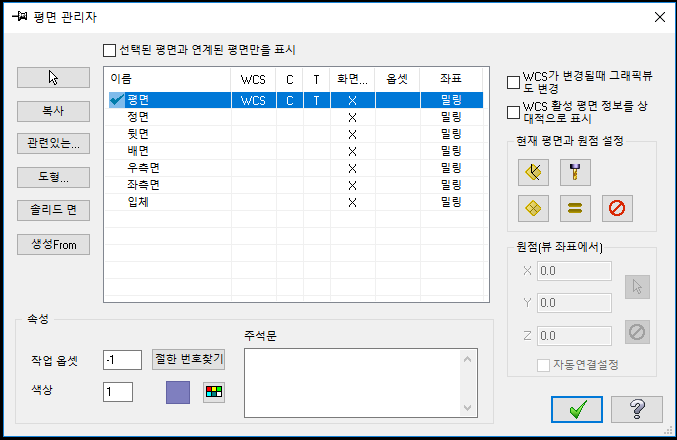Click the 옵셋 column header
The height and width of the screenshot is (440, 677).
397,79
